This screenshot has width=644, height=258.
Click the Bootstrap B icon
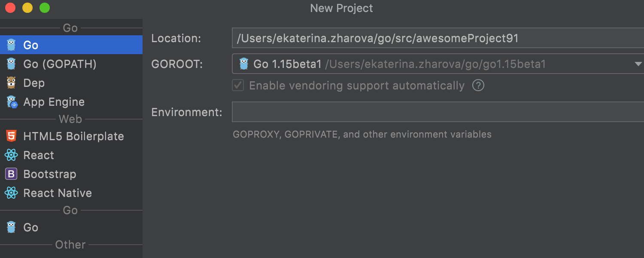pyautogui.click(x=11, y=174)
